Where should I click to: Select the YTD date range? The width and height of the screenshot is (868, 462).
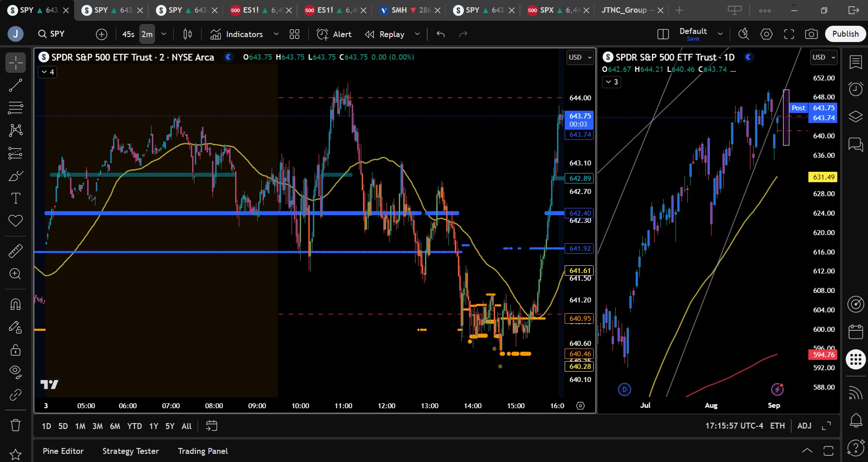pyautogui.click(x=134, y=426)
